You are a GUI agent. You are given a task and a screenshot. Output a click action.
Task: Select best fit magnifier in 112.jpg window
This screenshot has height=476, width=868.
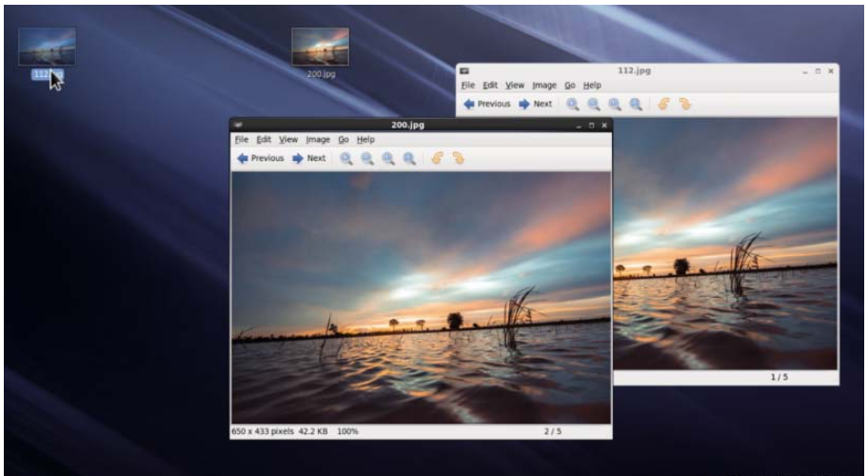coord(636,104)
